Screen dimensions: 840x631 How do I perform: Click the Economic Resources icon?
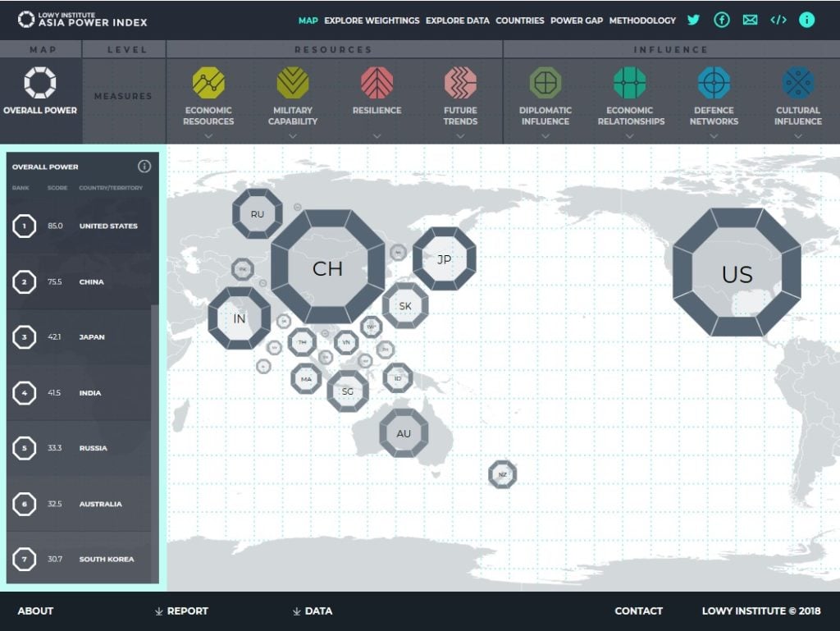click(x=208, y=83)
